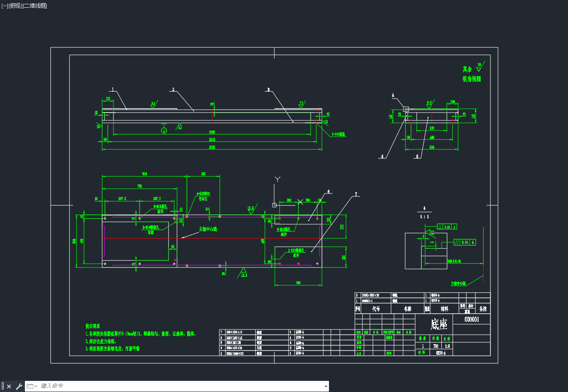Select the UCS origin square icon

(x=274, y=205)
